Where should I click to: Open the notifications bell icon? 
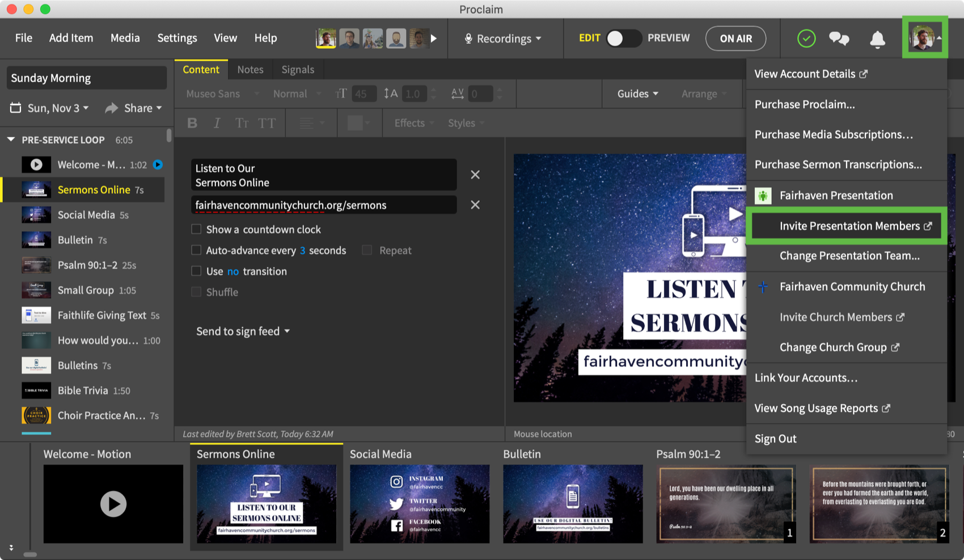coord(877,39)
